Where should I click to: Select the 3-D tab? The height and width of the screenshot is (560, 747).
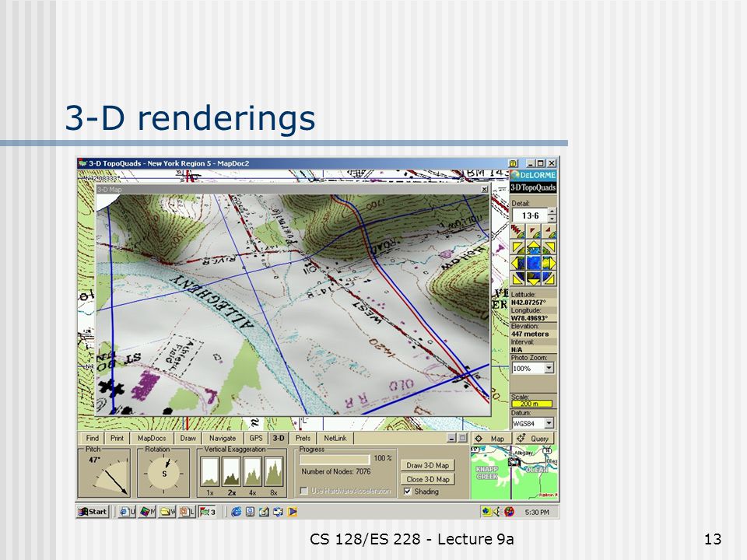pyautogui.click(x=279, y=438)
